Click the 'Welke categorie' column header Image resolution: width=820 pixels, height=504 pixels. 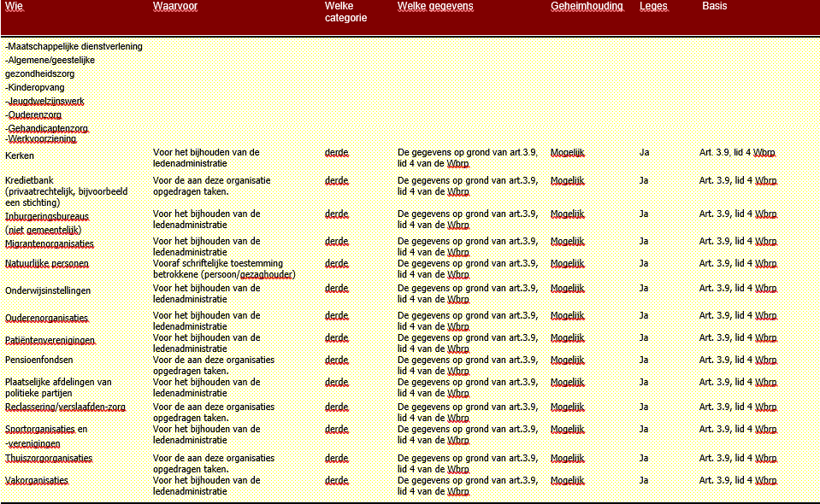tap(345, 12)
